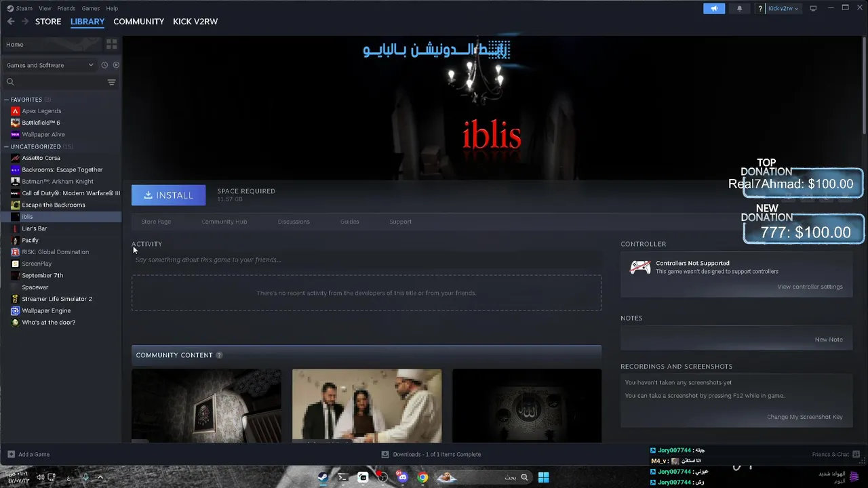Open the Discussions link

294,222
